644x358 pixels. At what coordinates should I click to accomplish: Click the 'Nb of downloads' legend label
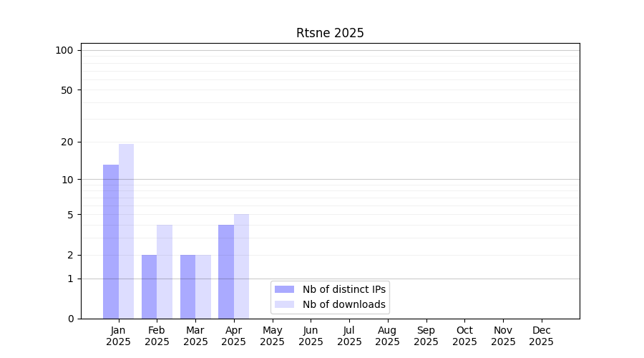[x=343, y=304]
